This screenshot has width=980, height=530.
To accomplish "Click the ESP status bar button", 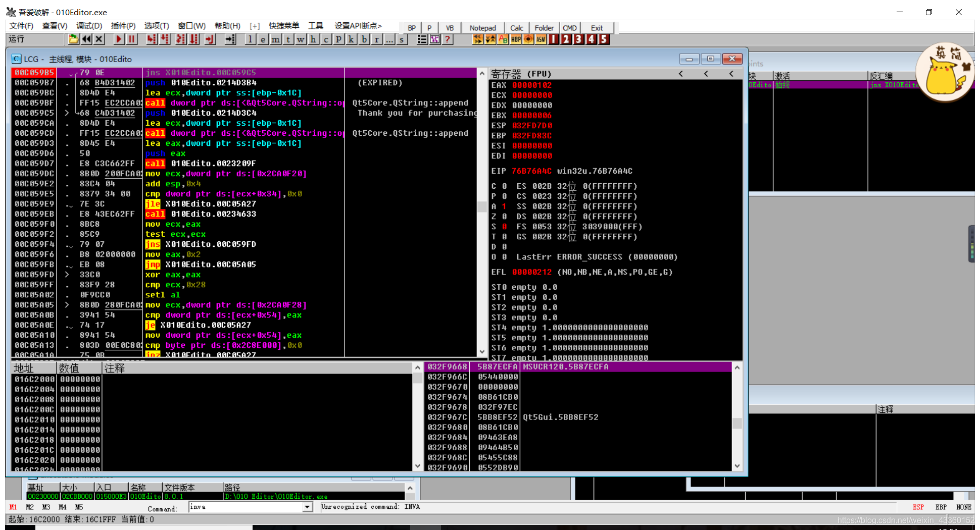I will click(x=918, y=507).
